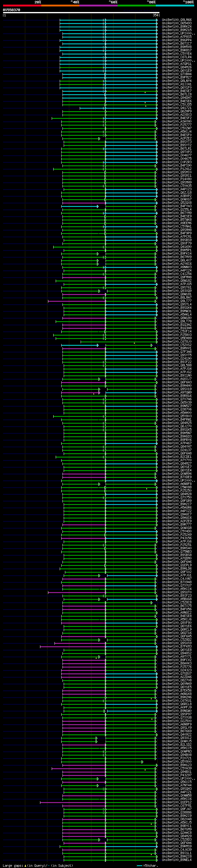
Task: Click hit UniRef100_B4ESE7
Action: (177, 91)
